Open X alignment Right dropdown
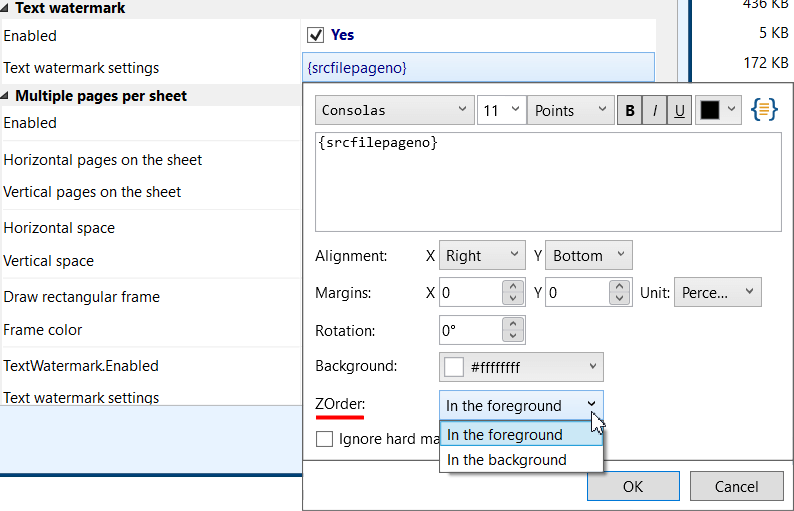Viewport: 794px width, 511px height. pos(482,255)
